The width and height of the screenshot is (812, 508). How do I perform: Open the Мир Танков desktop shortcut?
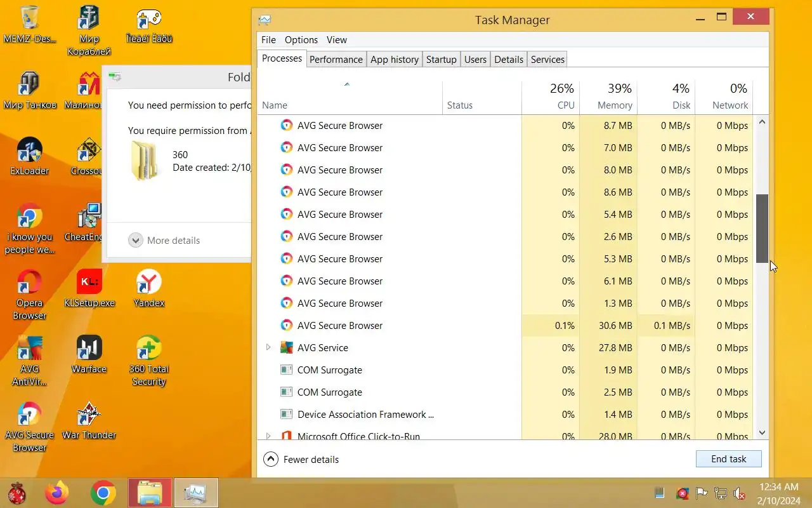pos(29,91)
